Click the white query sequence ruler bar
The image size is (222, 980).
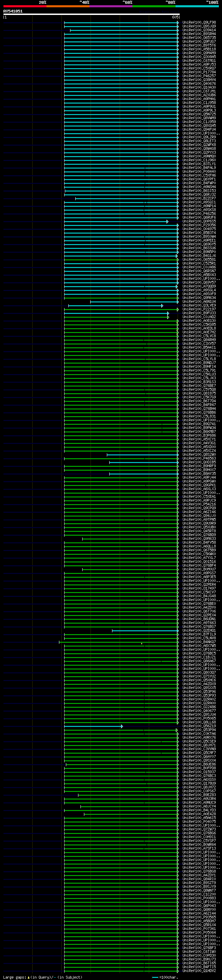tap(91, 14)
